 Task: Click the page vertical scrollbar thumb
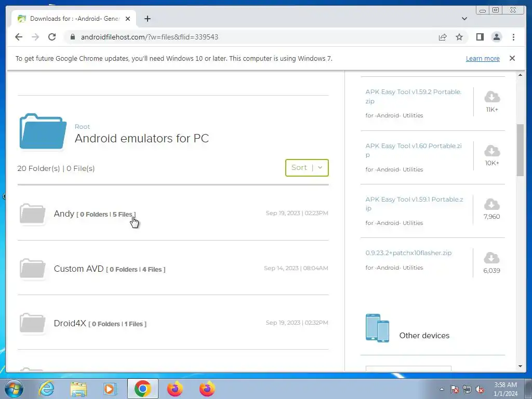tap(520, 150)
